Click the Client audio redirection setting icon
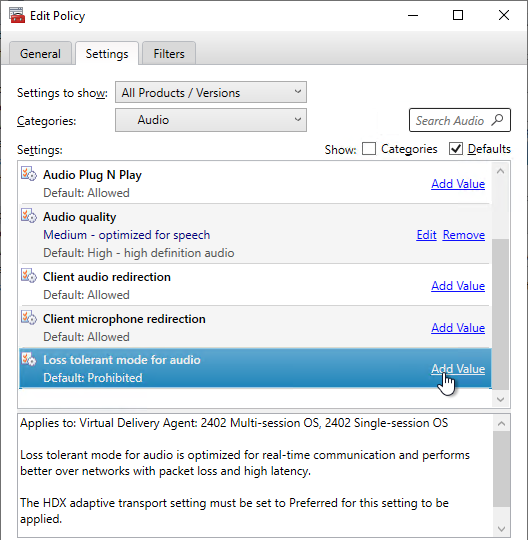528x540 pixels. pyautogui.click(x=29, y=276)
